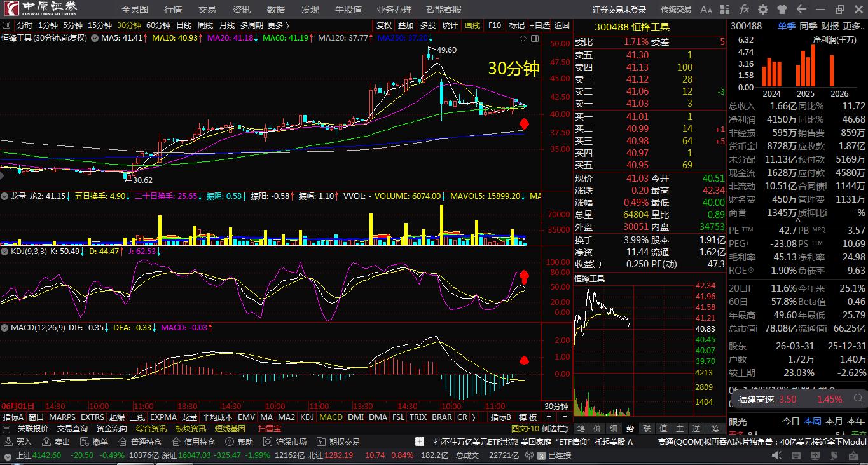This screenshot has width=868, height=465.
Task: Toggle the 画线 drawing tool button
Action: pyautogui.click(x=472, y=25)
